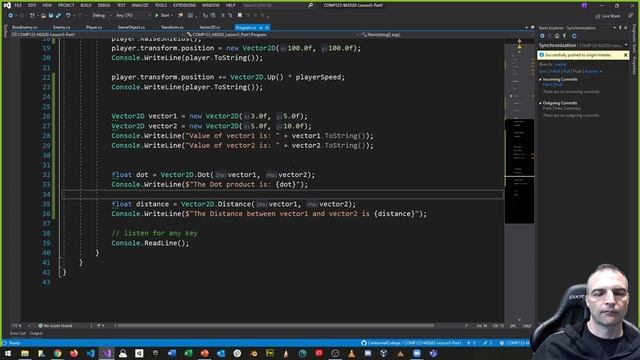Click Team Explorer Refresh icon
Image resolution: width=640 pixels, height=360 pixels.
tap(574, 36)
